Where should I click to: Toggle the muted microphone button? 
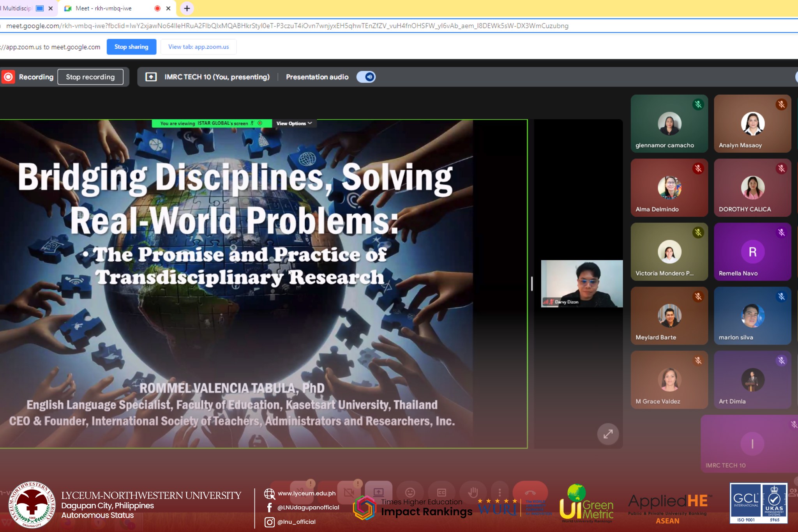(x=301, y=493)
